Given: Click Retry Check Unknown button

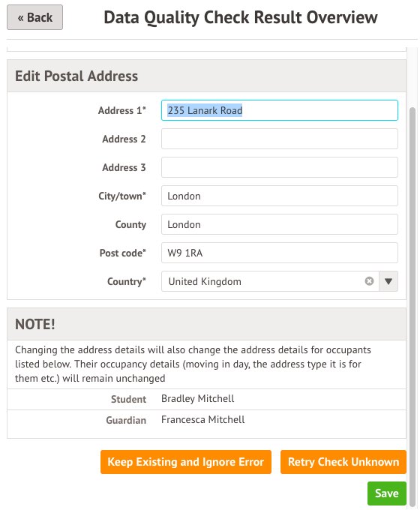Looking at the screenshot, I should [x=343, y=462].
